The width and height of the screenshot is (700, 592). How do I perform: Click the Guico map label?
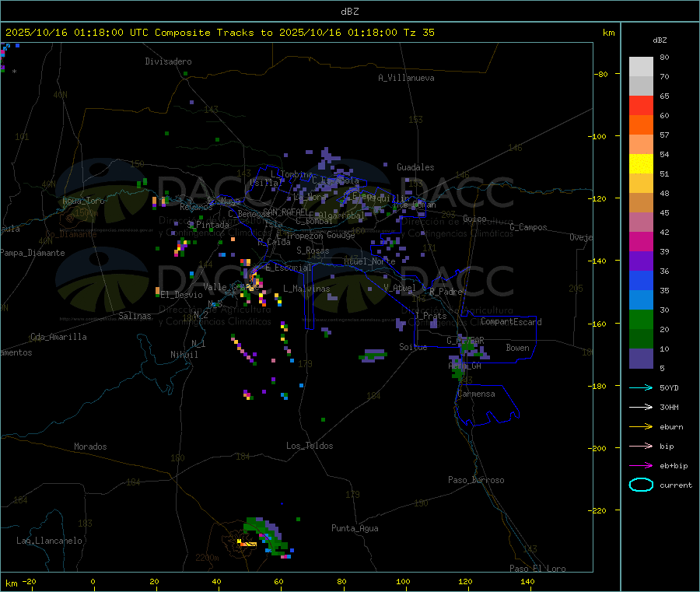click(474, 219)
